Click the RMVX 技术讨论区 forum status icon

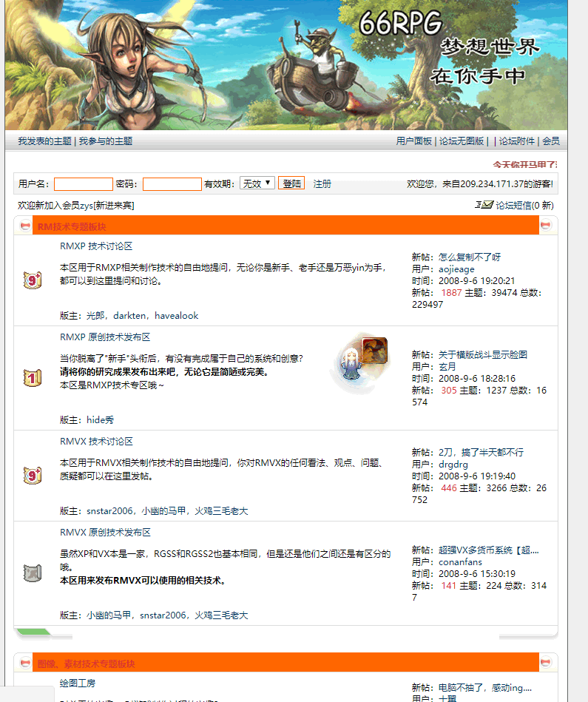coord(33,476)
